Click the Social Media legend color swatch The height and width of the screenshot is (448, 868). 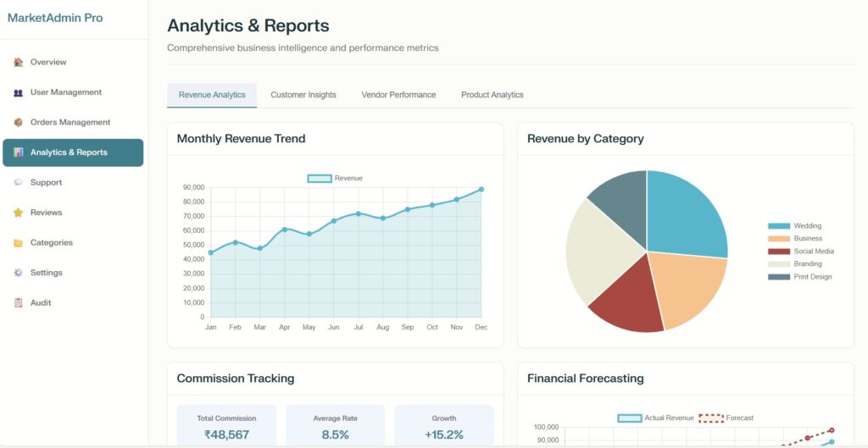(x=778, y=252)
